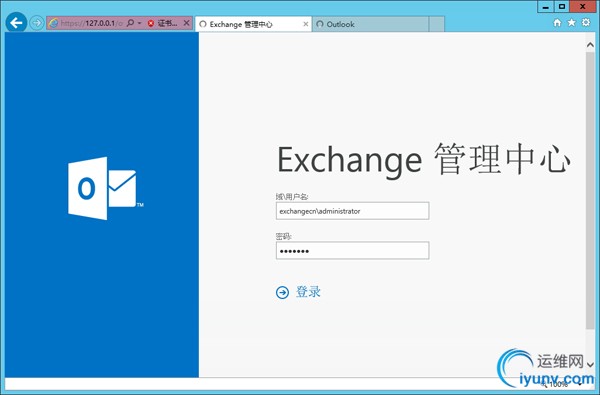Screen dimensions: 600x395
Task: Select the 127.0.0.1 address bar
Action: pyautogui.click(x=92, y=23)
